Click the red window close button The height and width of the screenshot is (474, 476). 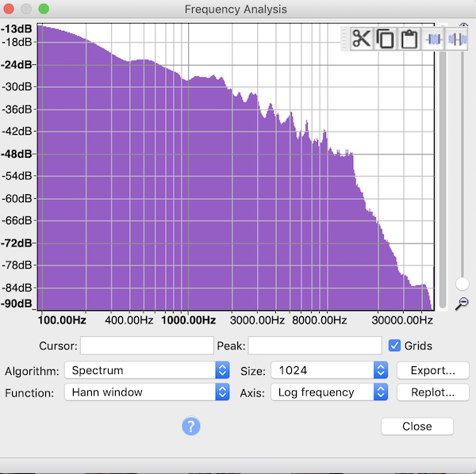[9, 9]
